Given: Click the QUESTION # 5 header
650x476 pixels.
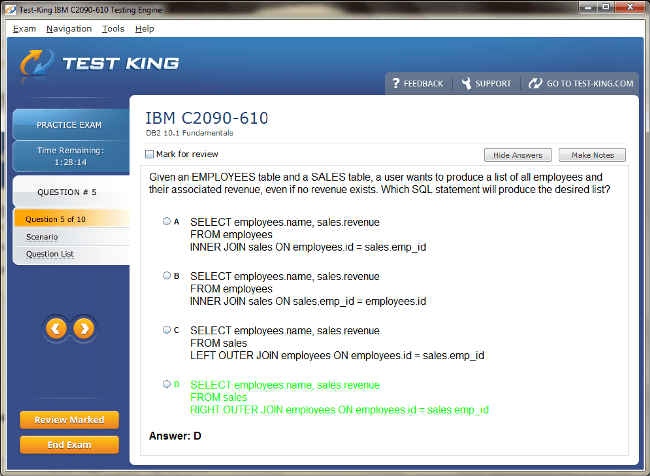Looking at the screenshot, I should click(71, 192).
